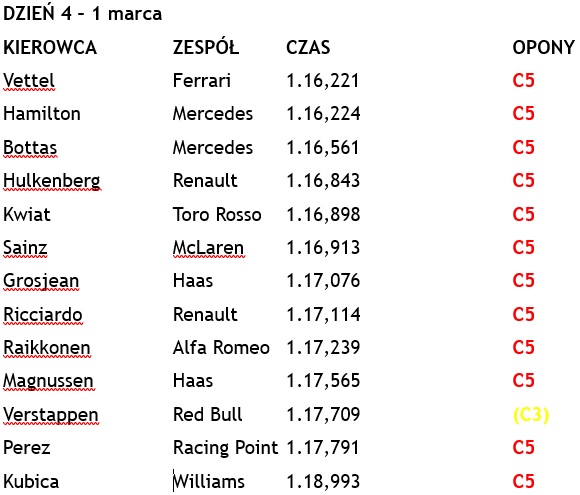Click the Racing Point team text
The width and height of the screenshot is (580, 495).
point(225,448)
